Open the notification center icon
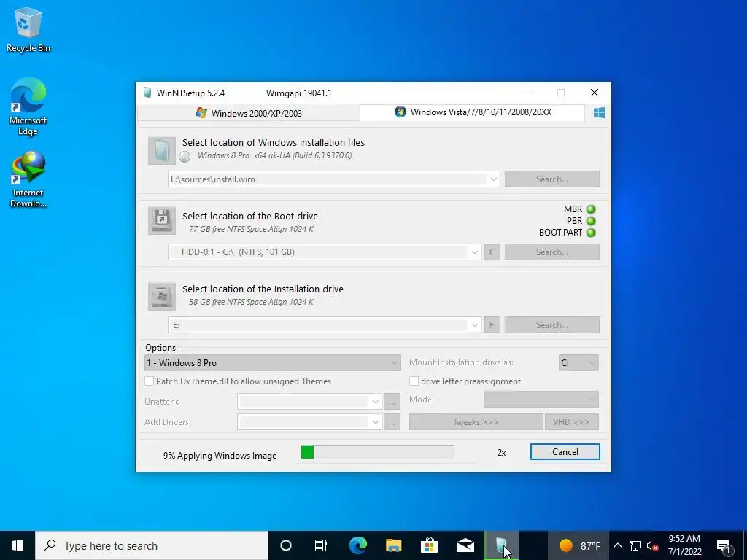This screenshot has height=560, width=747. (x=724, y=545)
